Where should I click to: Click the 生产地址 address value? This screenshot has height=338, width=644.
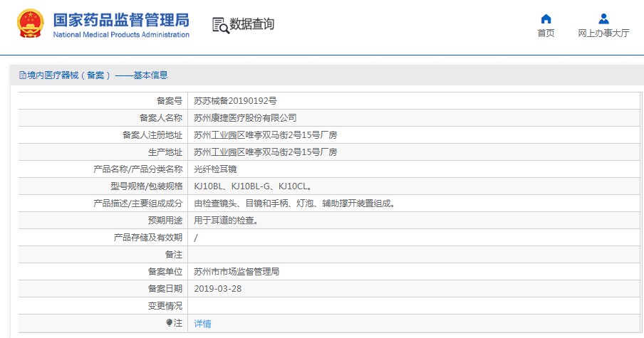click(265, 152)
